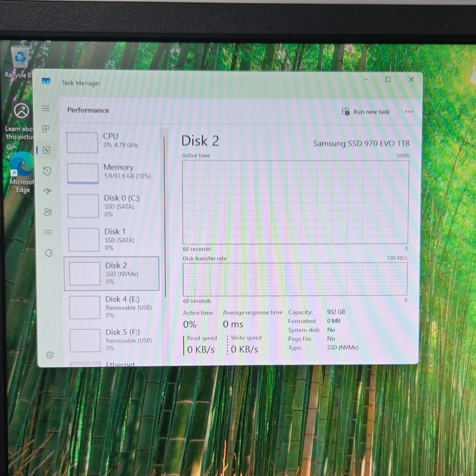This screenshot has width=476, height=476.
Task: Select Disk 2 SSD (NVMe) entry
Action: pyautogui.click(x=112, y=273)
